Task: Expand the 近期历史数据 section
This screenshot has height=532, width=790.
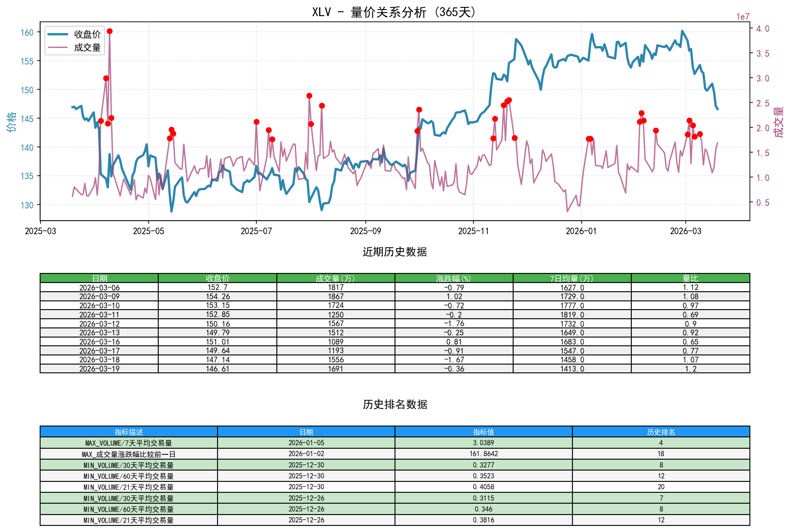Action: coord(395,251)
